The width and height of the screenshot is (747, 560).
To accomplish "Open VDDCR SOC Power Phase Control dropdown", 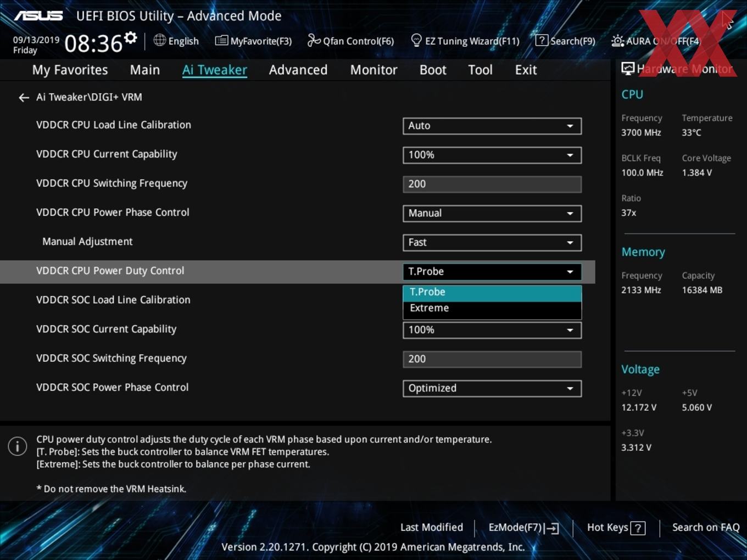I will [492, 388].
